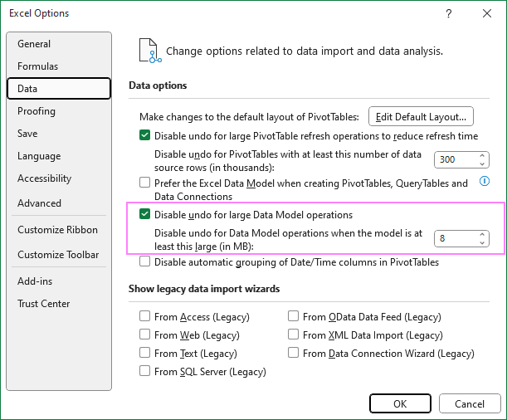Viewport: 507px width, 420px height.
Task: Uncheck Disable undo for large Data Model operations
Action: tap(145, 214)
